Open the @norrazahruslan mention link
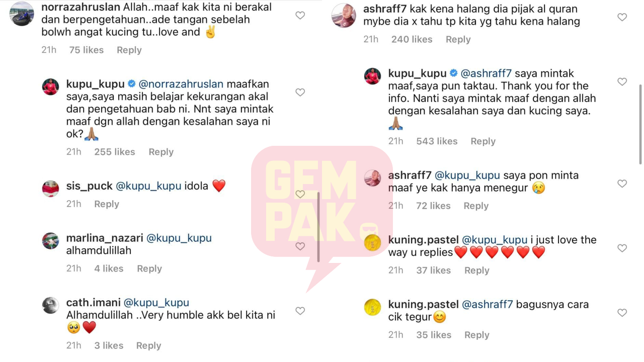This screenshot has height=362, width=644. click(181, 83)
